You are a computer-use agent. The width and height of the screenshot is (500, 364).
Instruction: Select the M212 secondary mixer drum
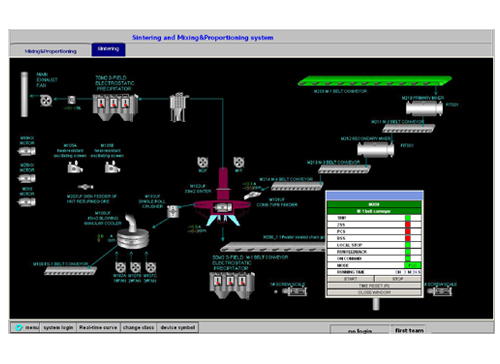pyautogui.click(x=376, y=149)
